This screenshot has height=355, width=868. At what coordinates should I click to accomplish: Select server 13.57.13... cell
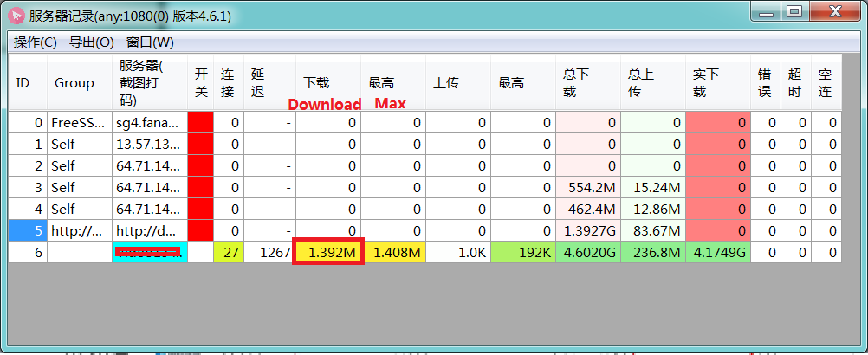[150, 144]
